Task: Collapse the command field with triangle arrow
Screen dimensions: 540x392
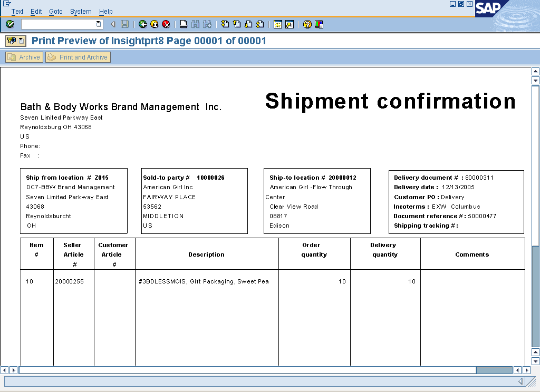Action: [113, 24]
